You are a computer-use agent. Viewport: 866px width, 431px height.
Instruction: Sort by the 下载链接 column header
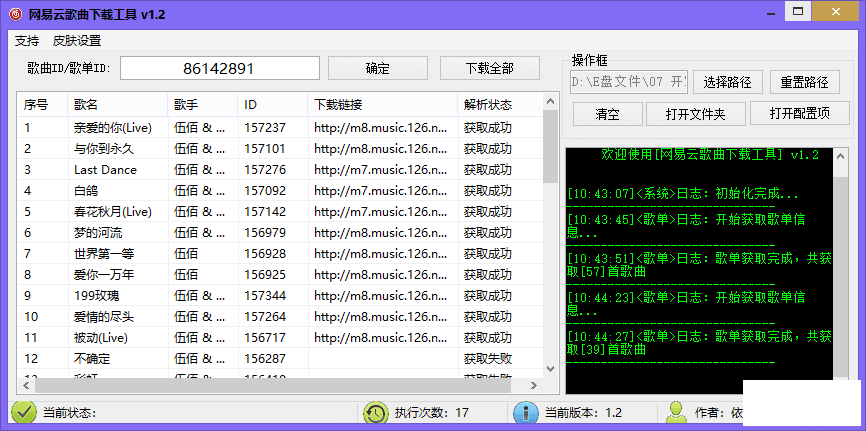[x=383, y=104]
